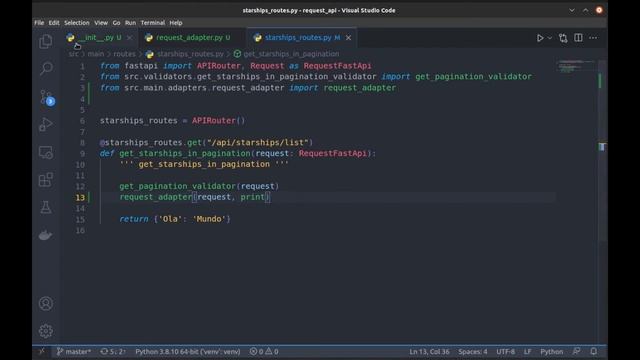
Task: Show errors and warnings problems panel
Action: [264, 351]
